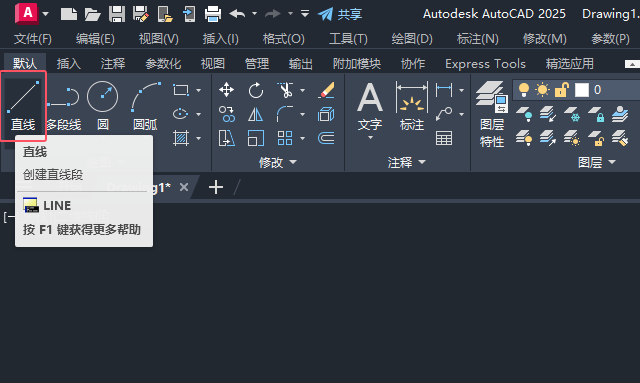The width and height of the screenshot is (640, 383).
Task: Click the Ellipse draw icon
Action: pos(180,114)
